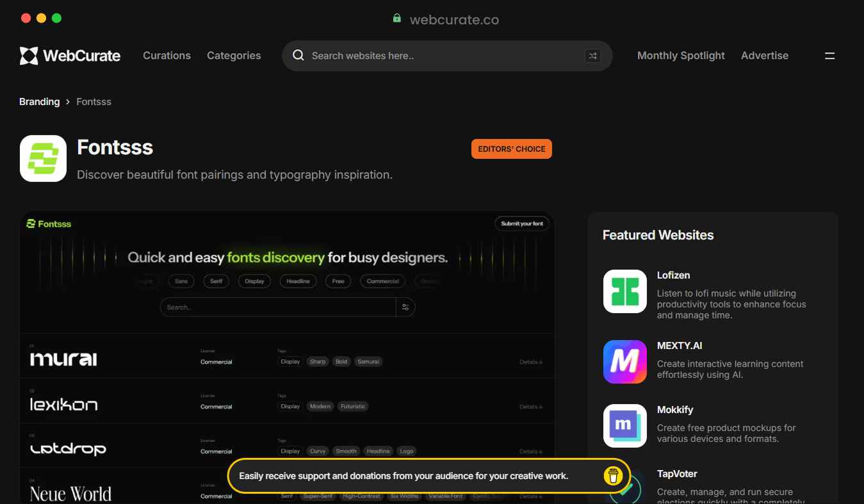The width and height of the screenshot is (864, 504).
Task: Click the lexikon font name
Action: click(63, 404)
